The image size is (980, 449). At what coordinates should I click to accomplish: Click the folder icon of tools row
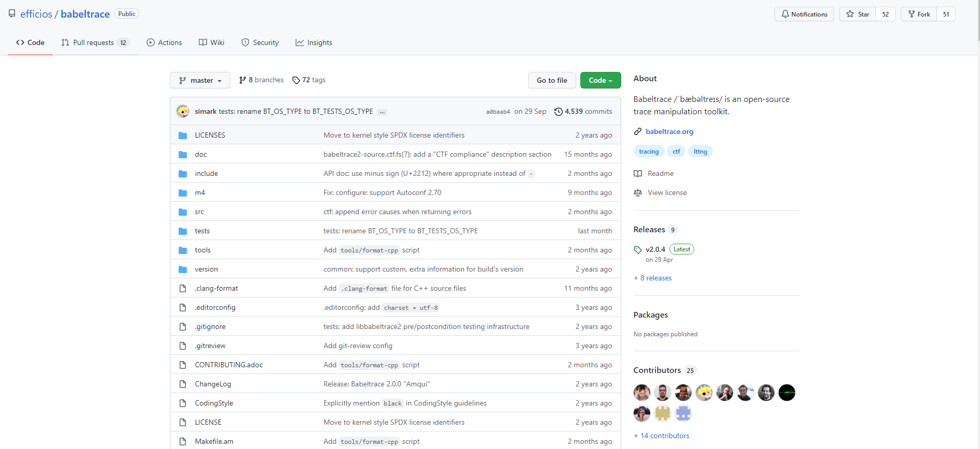pos(183,250)
